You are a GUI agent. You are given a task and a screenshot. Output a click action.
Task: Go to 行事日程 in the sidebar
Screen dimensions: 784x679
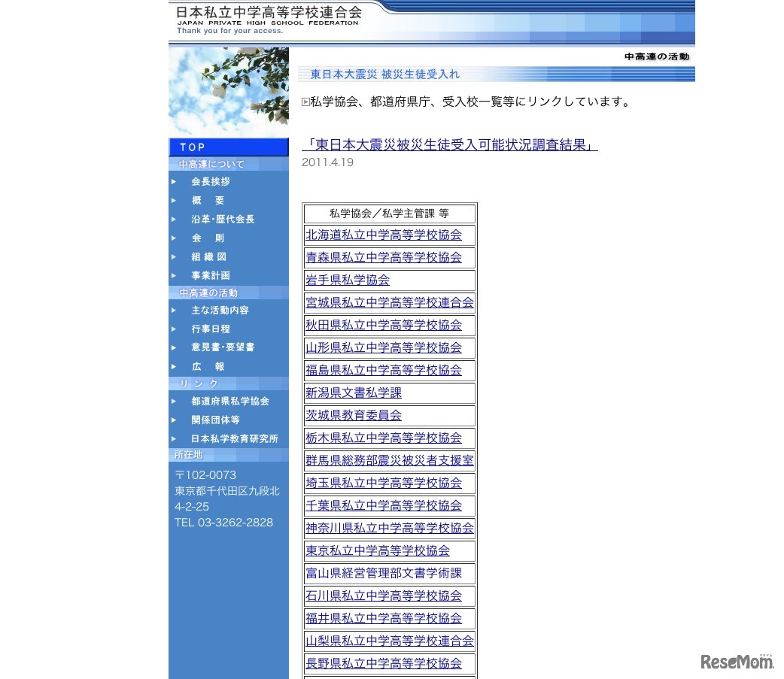[x=211, y=329]
